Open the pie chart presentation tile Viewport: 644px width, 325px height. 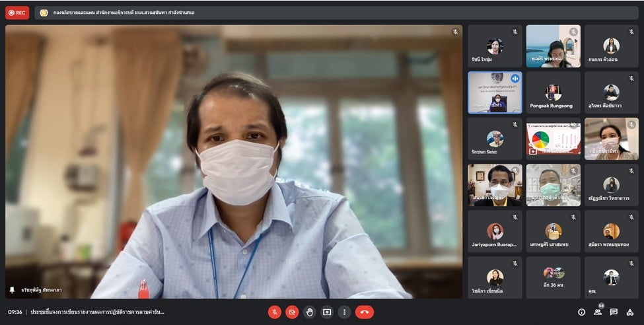coord(553,139)
